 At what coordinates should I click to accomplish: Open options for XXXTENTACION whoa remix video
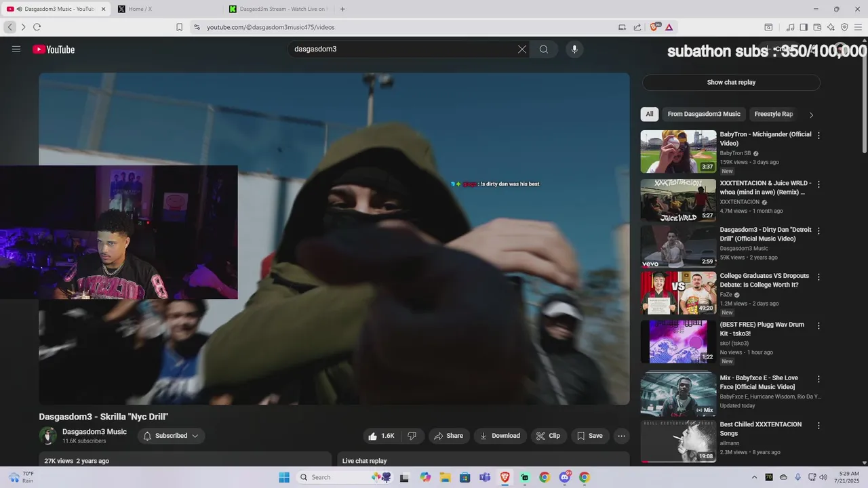click(x=818, y=184)
